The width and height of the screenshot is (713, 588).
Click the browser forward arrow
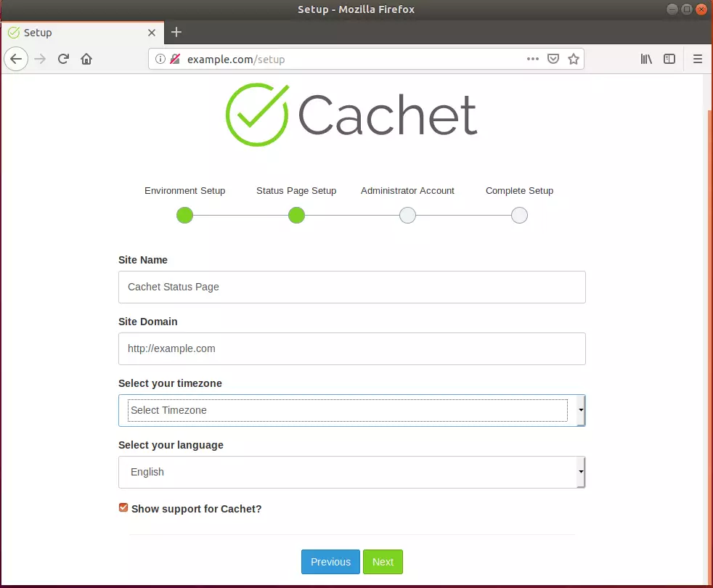(40, 59)
